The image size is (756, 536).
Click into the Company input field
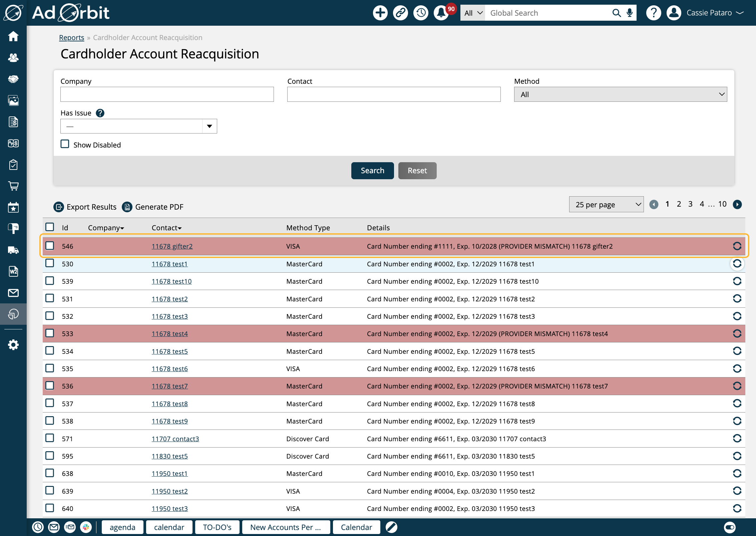pyautogui.click(x=167, y=94)
